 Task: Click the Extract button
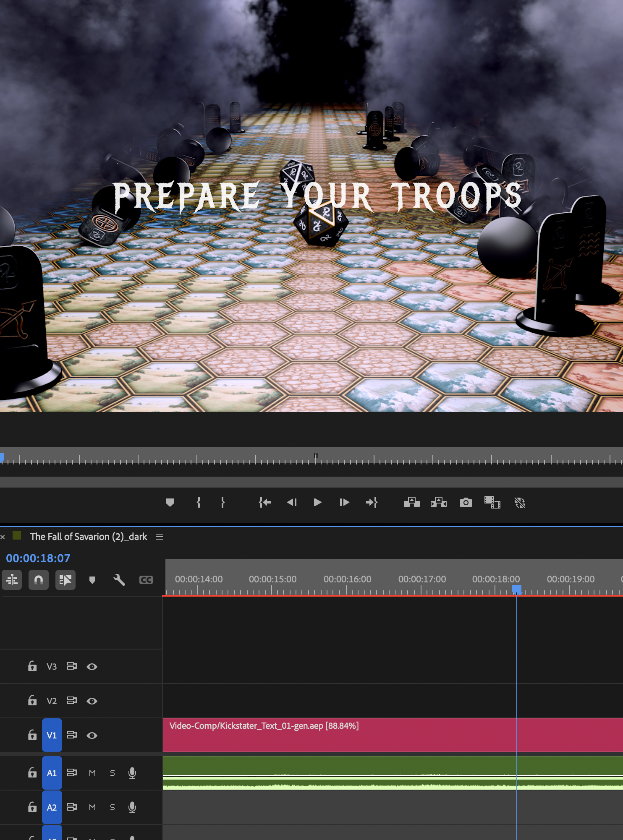439,502
